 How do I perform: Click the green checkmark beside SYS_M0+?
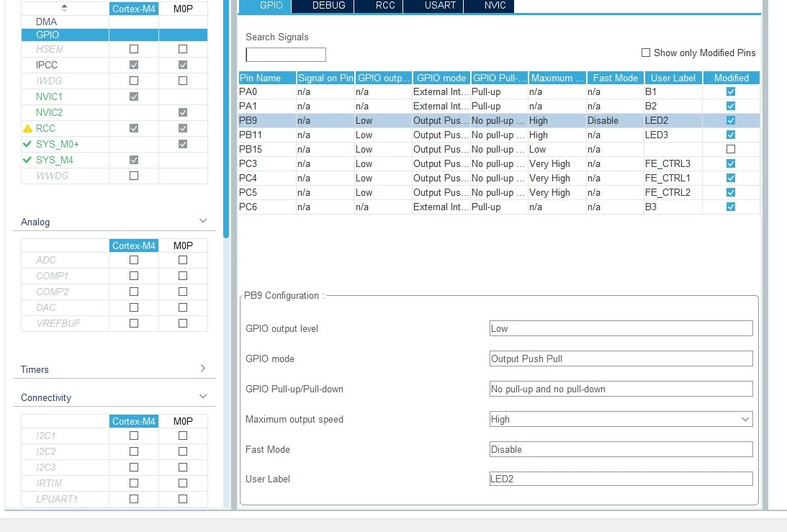pos(27,144)
